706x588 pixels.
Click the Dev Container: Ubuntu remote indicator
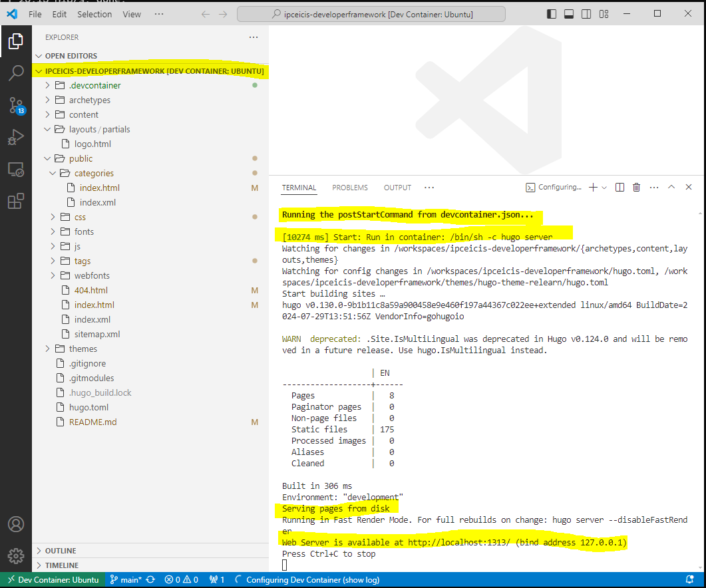(x=52, y=579)
